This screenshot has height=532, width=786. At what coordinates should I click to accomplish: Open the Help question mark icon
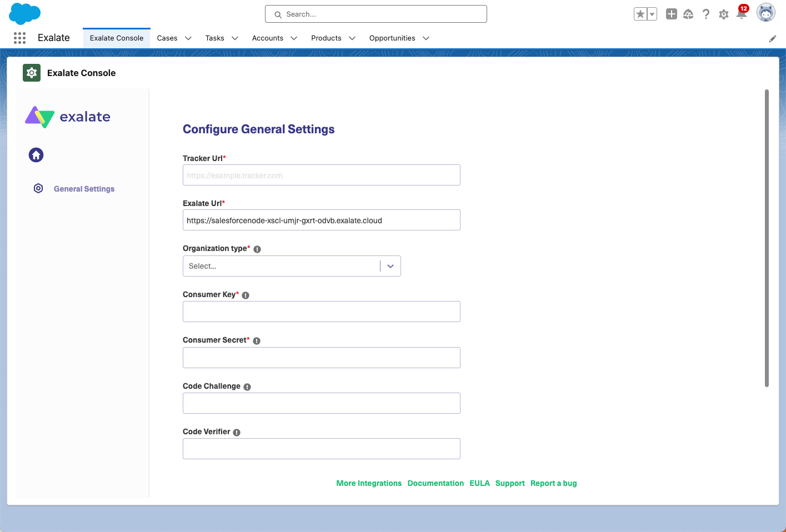706,14
